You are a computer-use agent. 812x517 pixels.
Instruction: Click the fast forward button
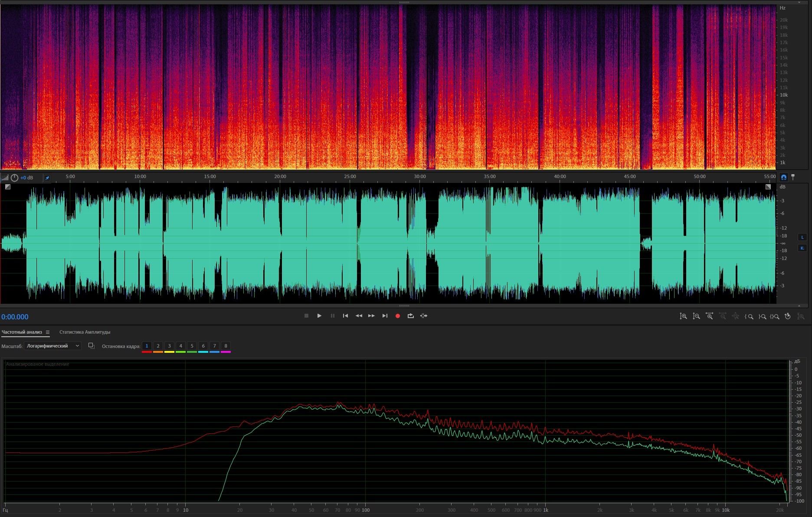coord(371,316)
